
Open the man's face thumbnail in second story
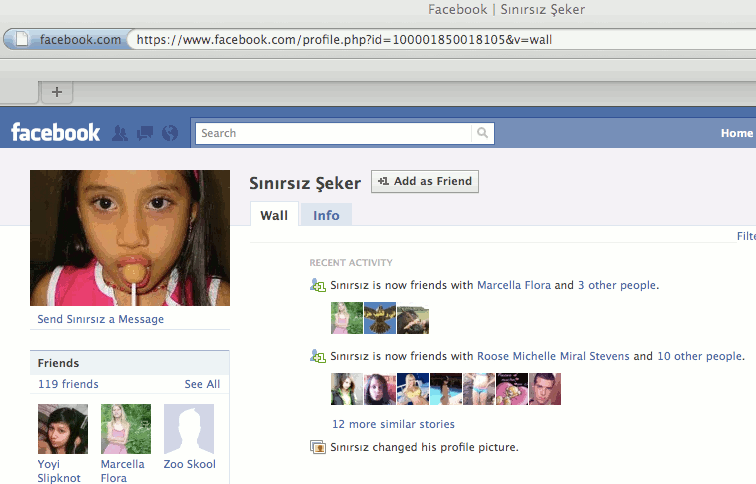pyautogui.click(x=545, y=389)
